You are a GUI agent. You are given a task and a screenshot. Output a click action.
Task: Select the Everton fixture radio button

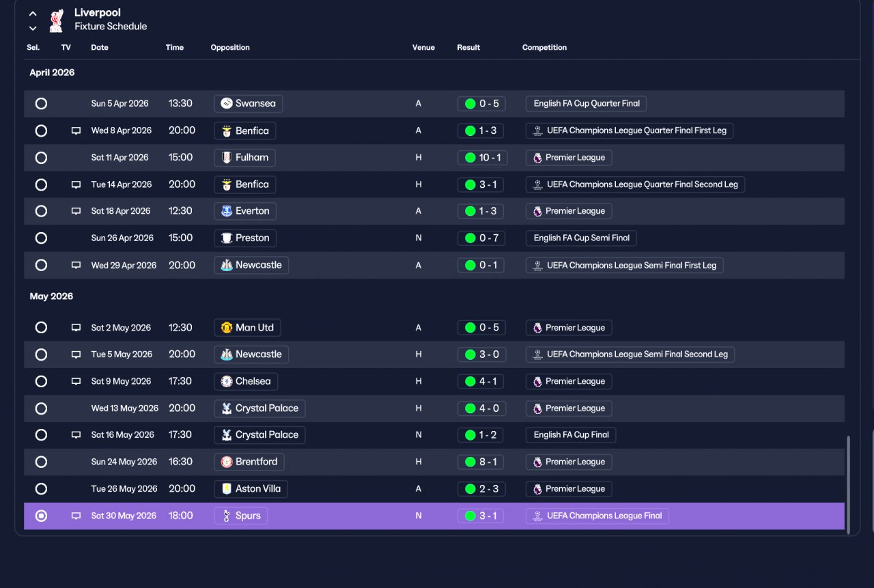41,211
